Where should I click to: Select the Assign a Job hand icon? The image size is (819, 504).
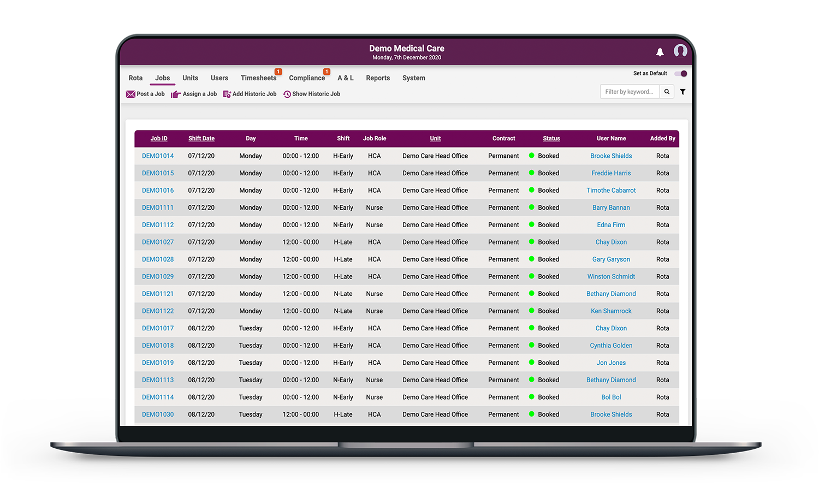click(x=176, y=94)
